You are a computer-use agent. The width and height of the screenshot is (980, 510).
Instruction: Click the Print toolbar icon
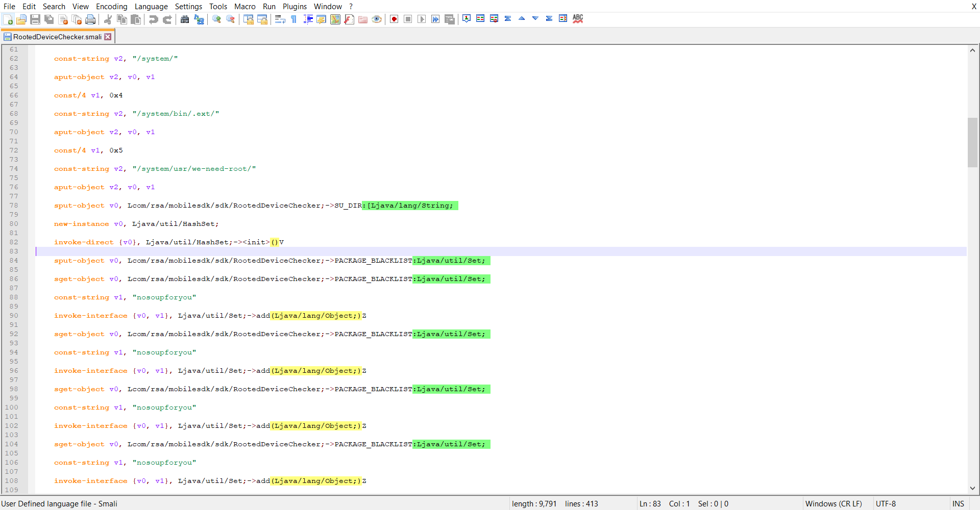[x=90, y=19]
